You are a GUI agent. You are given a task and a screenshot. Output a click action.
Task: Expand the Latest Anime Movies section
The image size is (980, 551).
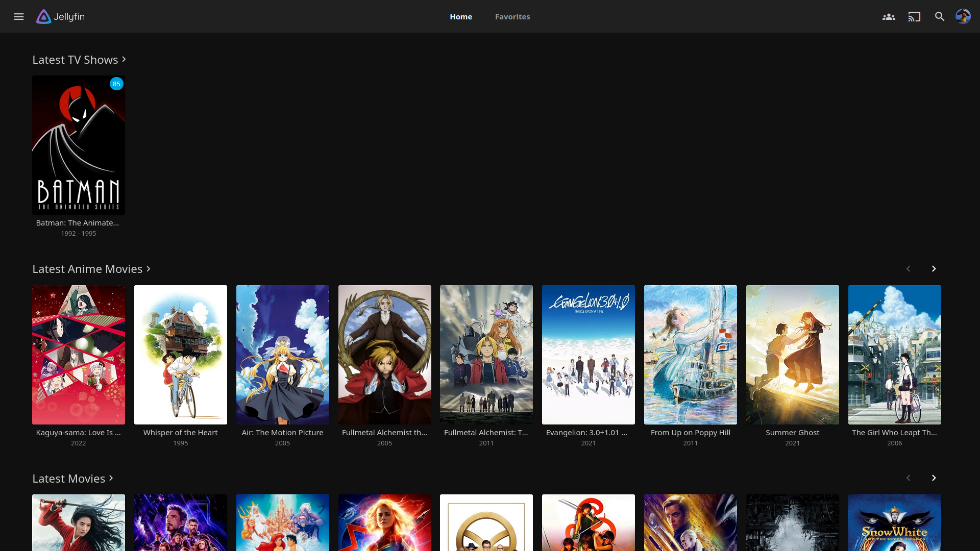[x=91, y=269]
